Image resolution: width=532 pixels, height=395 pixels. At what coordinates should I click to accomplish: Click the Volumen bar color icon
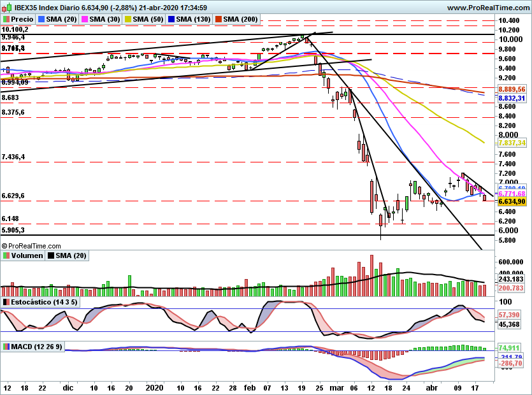coord(6,255)
